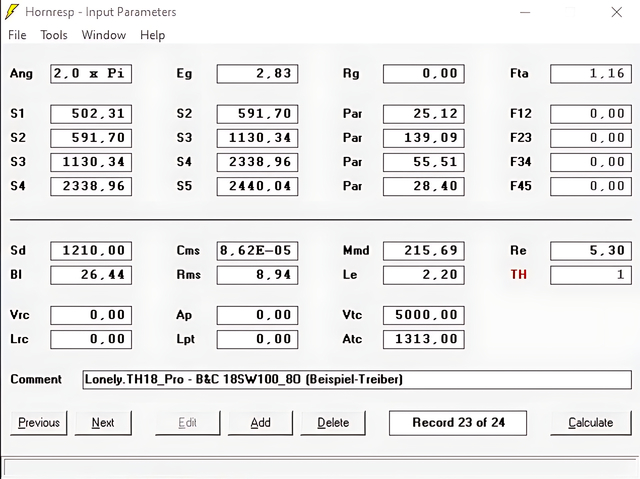Open the Window menu
The height and width of the screenshot is (479, 640).
coord(104,35)
